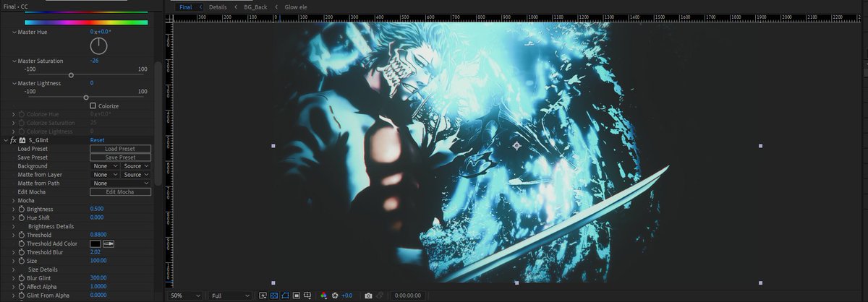Toggle transparency grid in composition viewer

tap(274, 295)
